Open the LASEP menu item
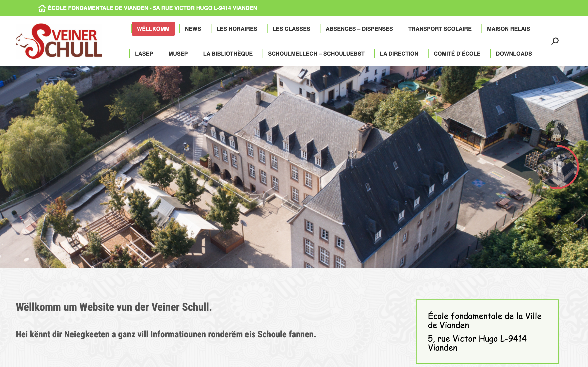Viewport: 588px width, 367px height. pyautogui.click(x=144, y=54)
